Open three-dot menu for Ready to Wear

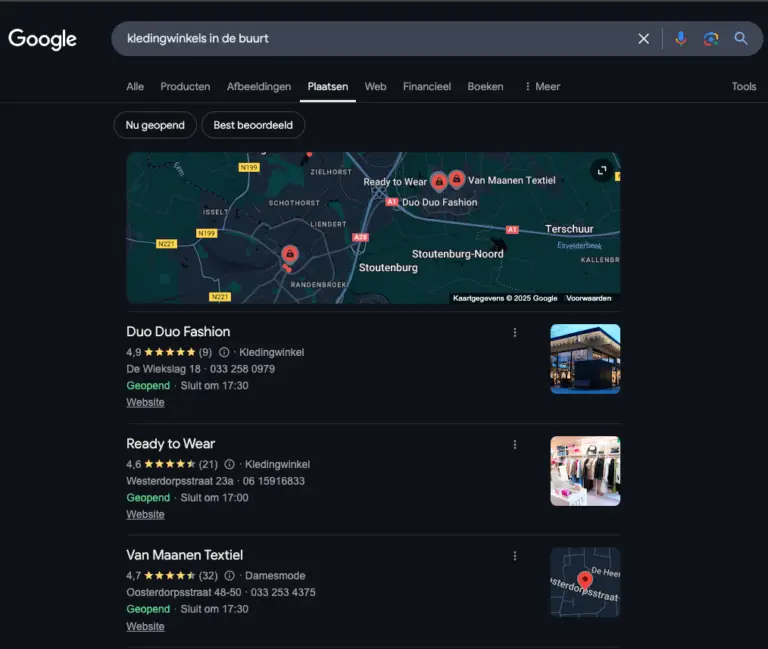[x=515, y=445]
